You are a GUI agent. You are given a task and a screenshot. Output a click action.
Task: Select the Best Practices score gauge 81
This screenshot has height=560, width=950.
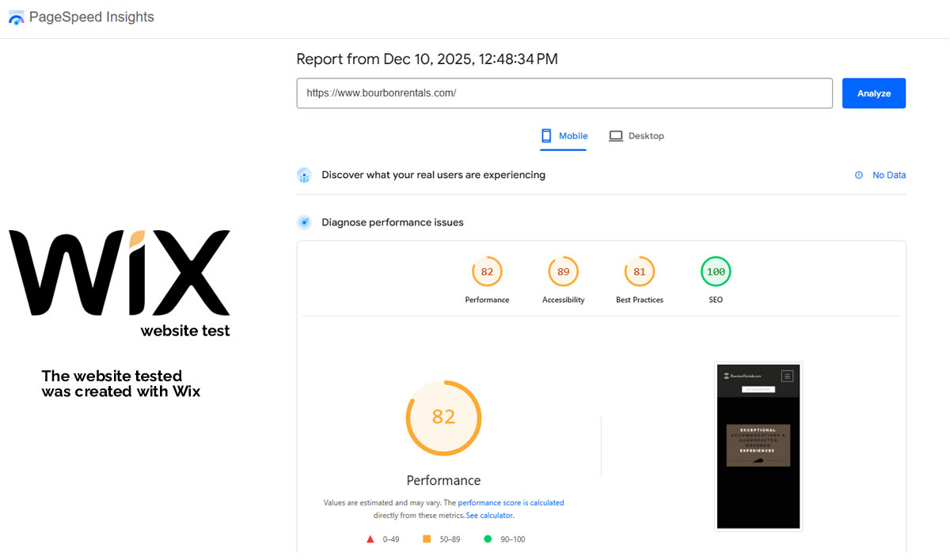click(x=640, y=272)
